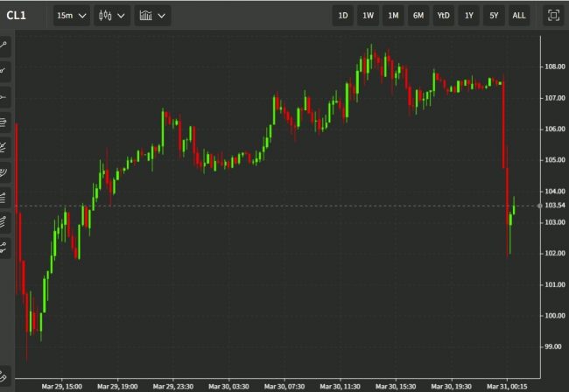Select the trend line drawing tool at top of sidebar
The image size is (569, 392).
(x=4, y=44)
